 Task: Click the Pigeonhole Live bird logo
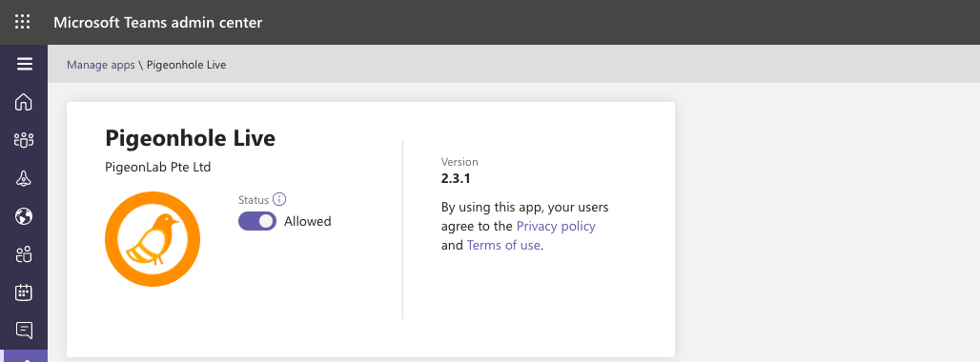click(x=153, y=239)
